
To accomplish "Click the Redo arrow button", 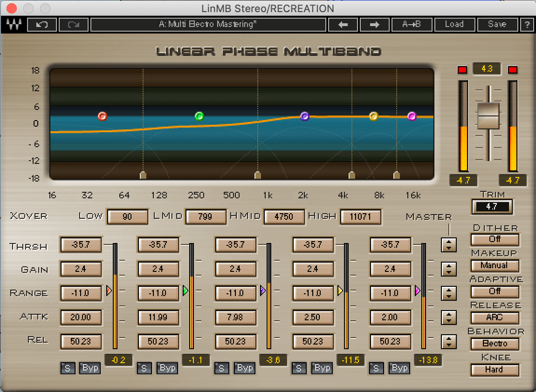I will [x=74, y=25].
